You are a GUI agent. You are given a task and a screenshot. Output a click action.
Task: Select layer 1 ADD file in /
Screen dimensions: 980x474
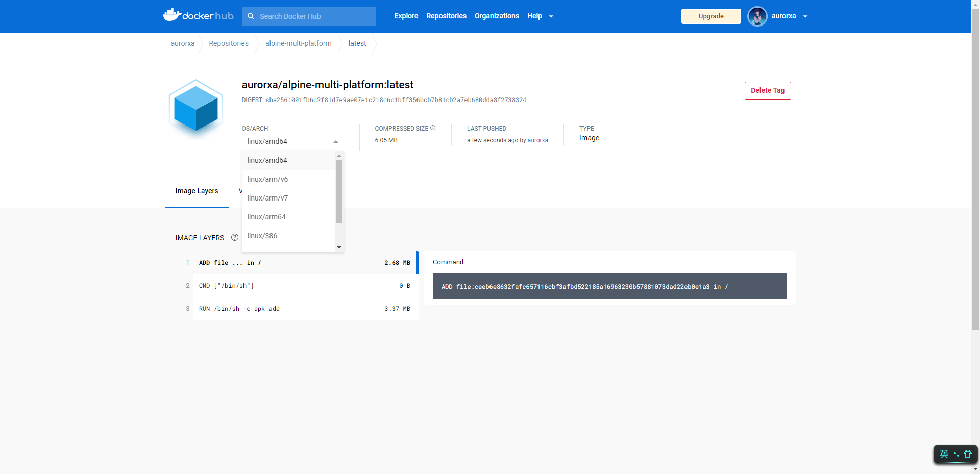306,263
